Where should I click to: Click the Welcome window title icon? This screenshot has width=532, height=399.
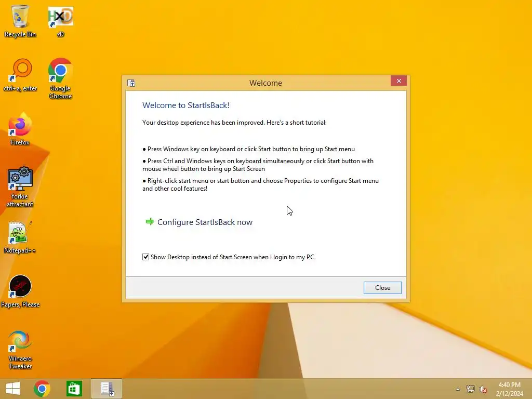coord(131,83)
